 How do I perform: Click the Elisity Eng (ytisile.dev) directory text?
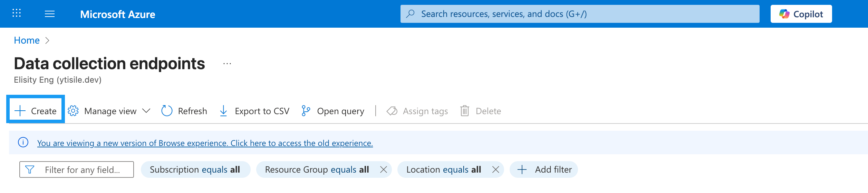(58, 80)
